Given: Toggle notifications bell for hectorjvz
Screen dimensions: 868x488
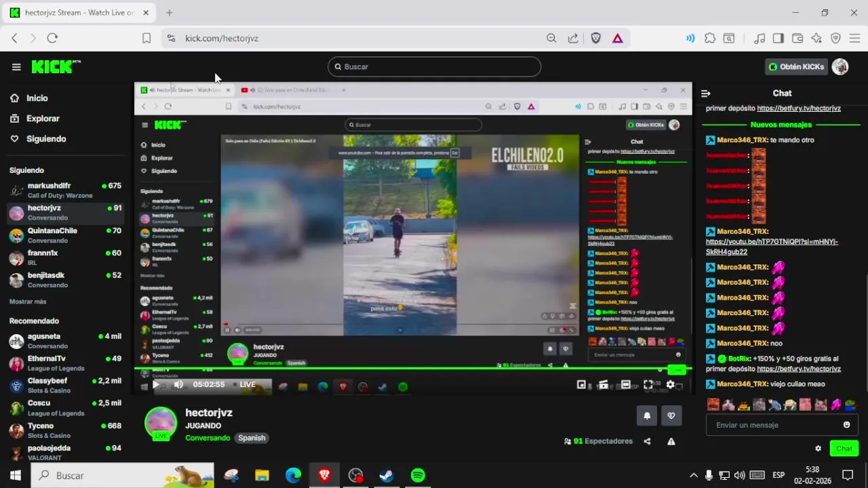Looking at the screenshot, I should [x=647, y=416].
